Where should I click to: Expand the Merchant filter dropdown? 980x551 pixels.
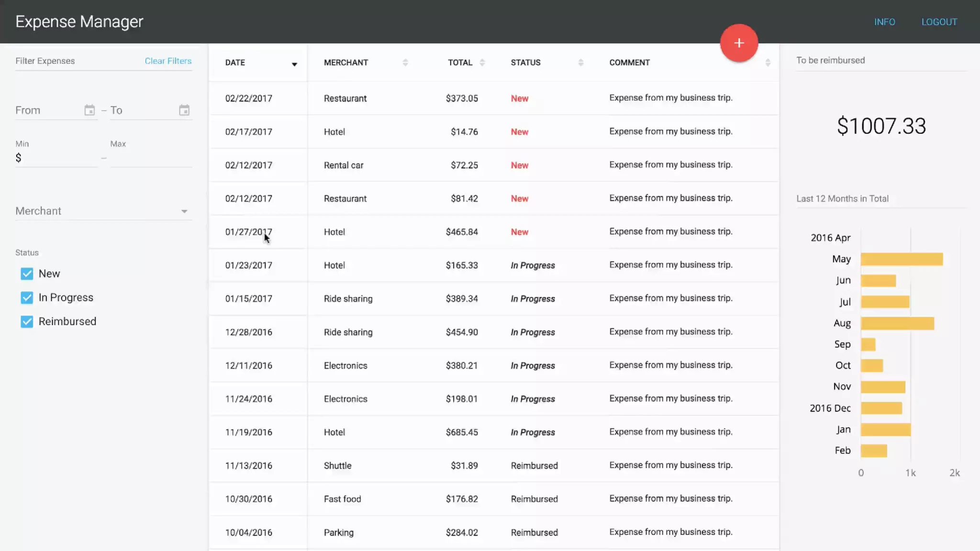(96, 211)
